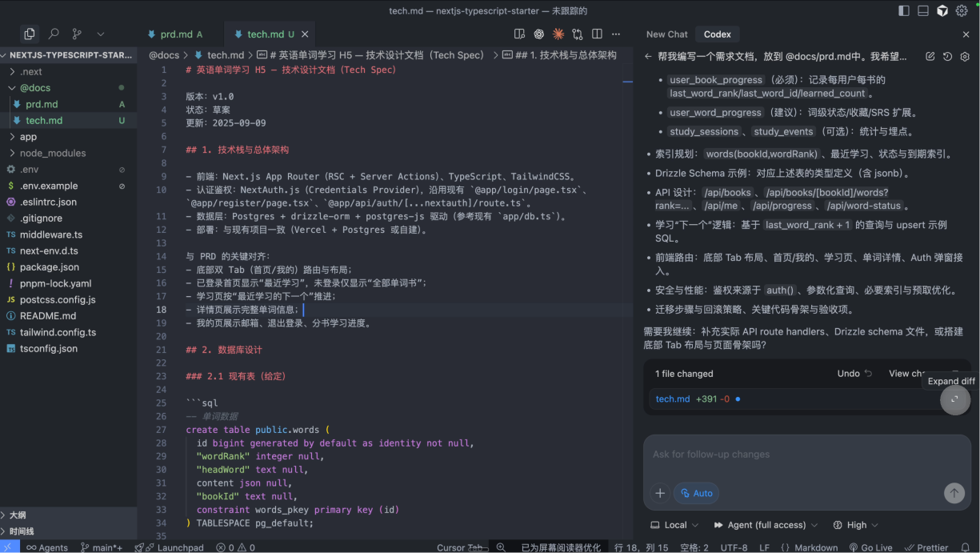
Task: Open the Explorer view icon
Action: click(x=30, y=34)
